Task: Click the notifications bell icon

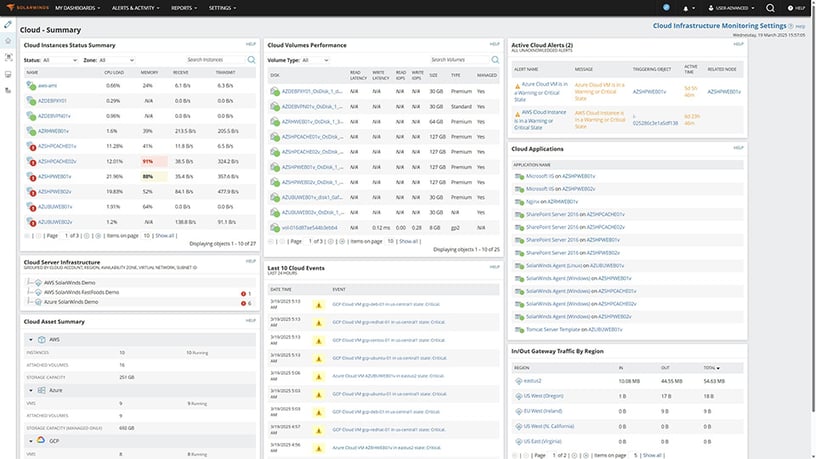Action: (x=686, y=8)
